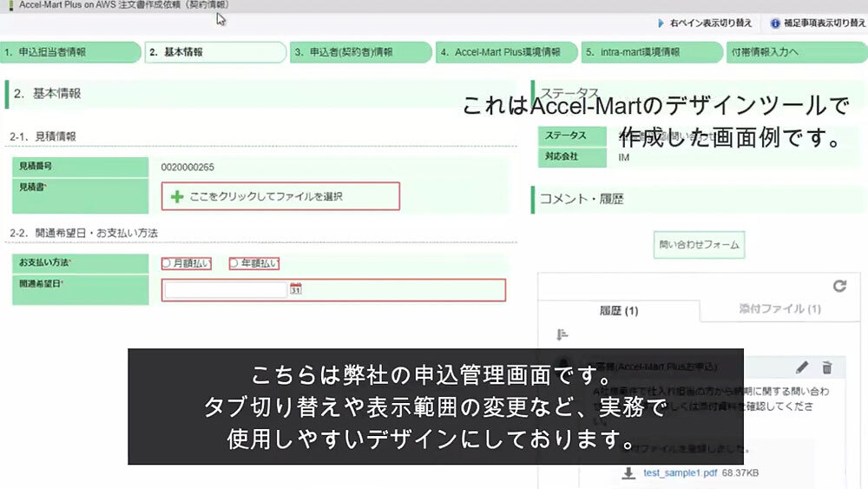Open the test_sample1.pdf file link
Screen dimensions: 868x489
tap(681, 473)
